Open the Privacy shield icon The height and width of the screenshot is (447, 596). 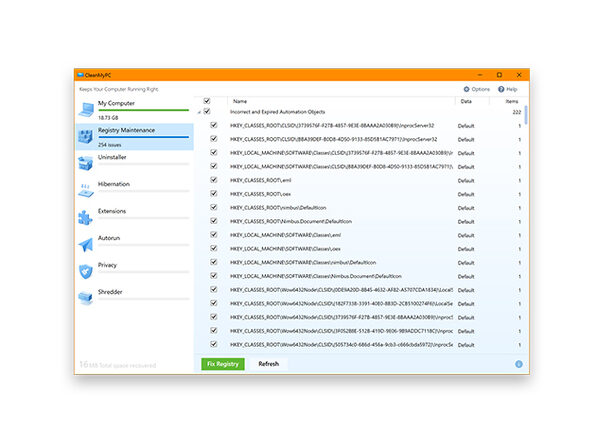[x=86, y=271]
